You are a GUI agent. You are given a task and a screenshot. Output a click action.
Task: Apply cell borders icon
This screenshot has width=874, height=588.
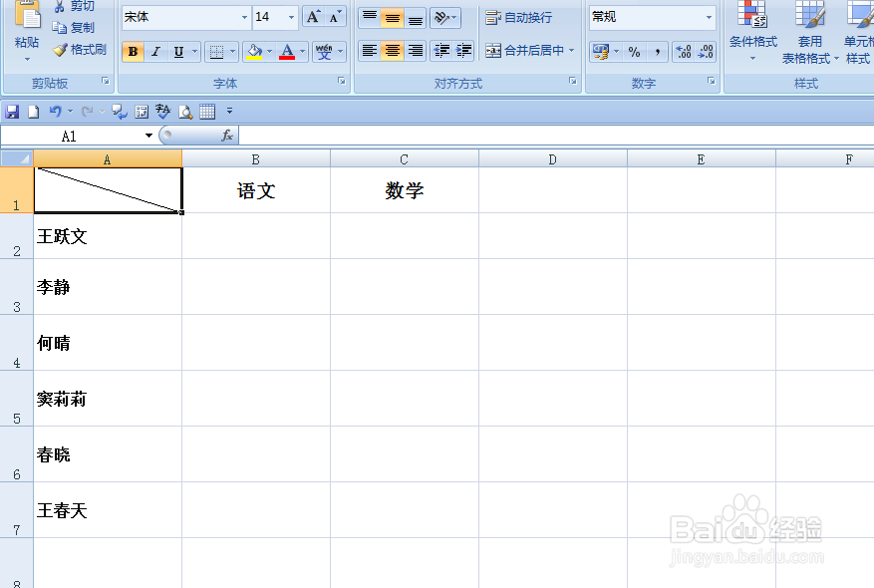[x=216, y=52]
